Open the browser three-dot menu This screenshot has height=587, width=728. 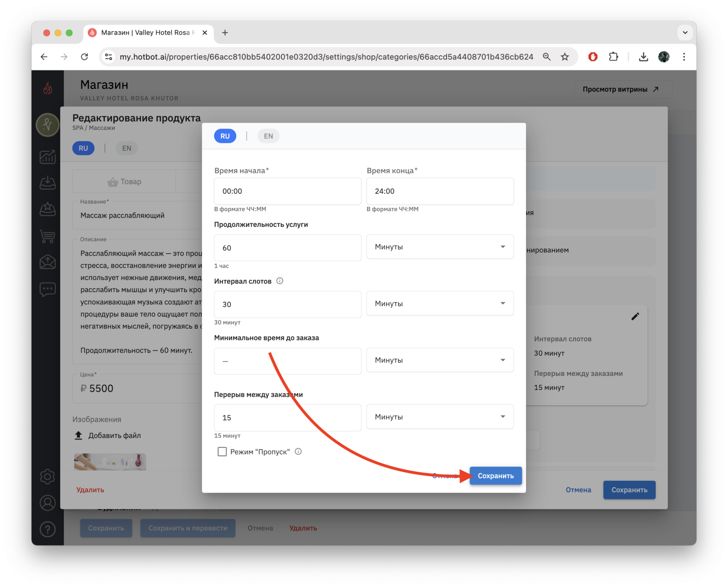point(684,57)
